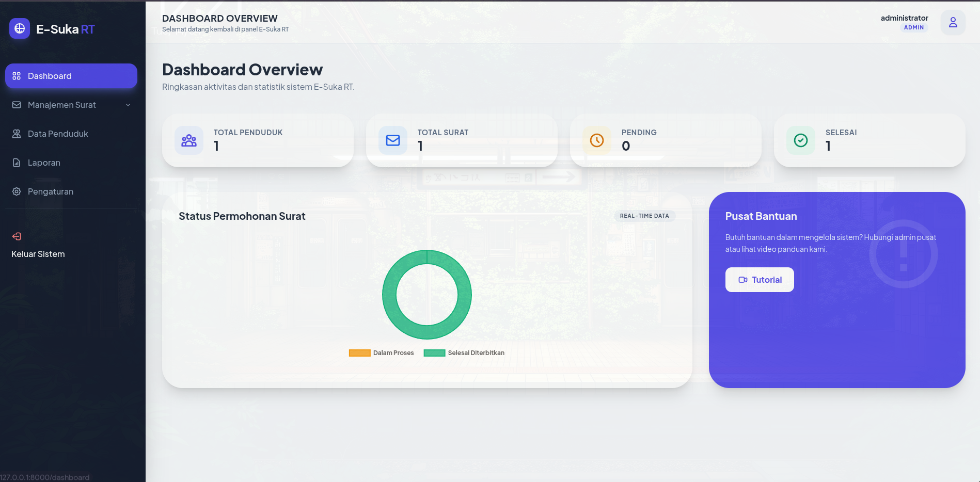This screenshot has height=482, width=980.
Task: Select the Dashboard grid icon in sidebar
Action: [x=16, y=76]
